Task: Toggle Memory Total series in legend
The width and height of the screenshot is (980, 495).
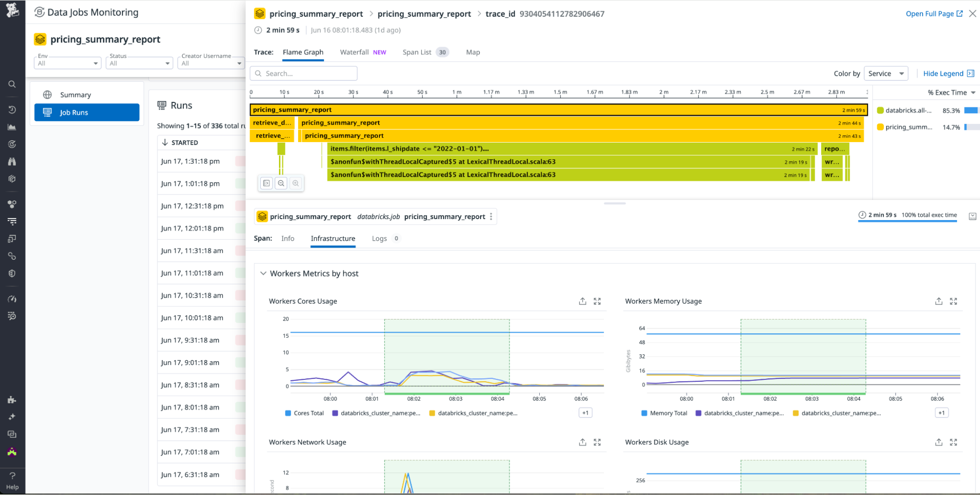Action: pyautogui.click(x=664, y=413)
